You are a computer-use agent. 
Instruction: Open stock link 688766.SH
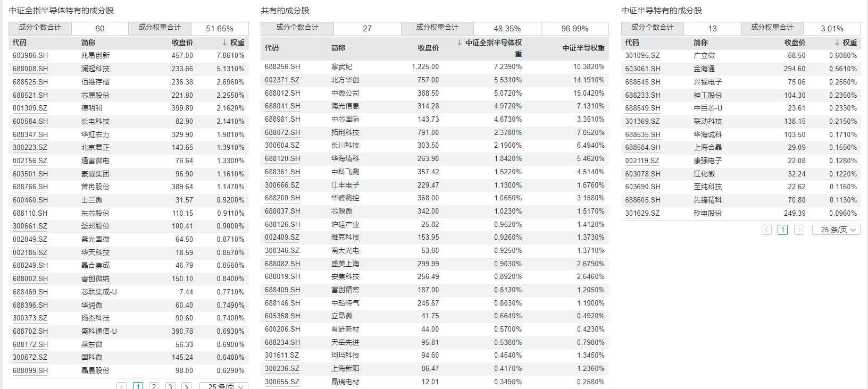click(x=30, y=187)
